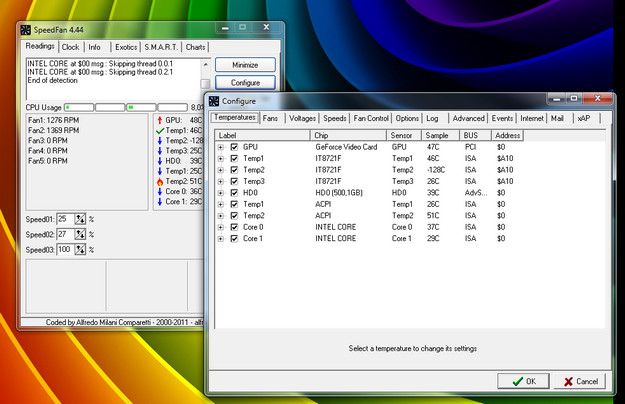Open the Clock tab in SpeedFan

coord(71,47)
